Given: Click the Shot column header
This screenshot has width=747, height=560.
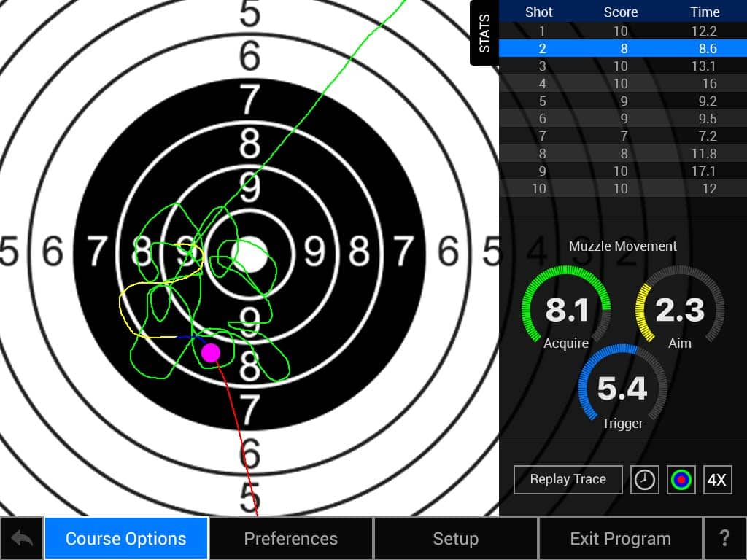Looking at the screenshot, I should (539, 12).
